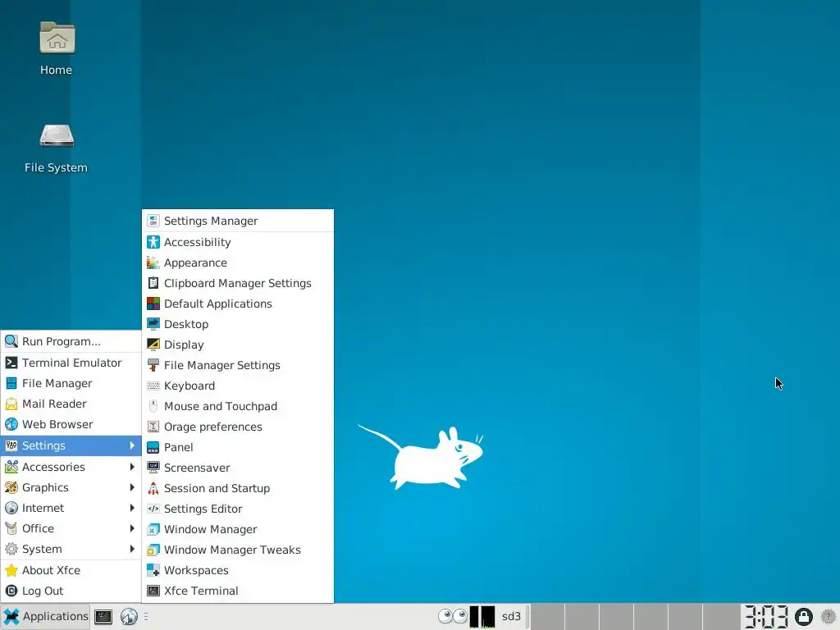Screen dimensions: 840x630
Task: Open File Manager from the Applications menu
Action: [71, 383]
